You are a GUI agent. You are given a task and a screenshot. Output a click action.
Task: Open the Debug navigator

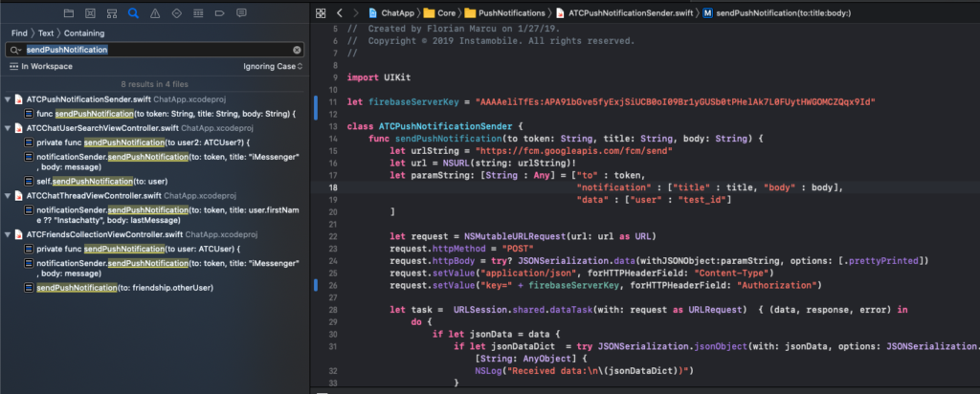pyautogui.click(x=198, y=13)
